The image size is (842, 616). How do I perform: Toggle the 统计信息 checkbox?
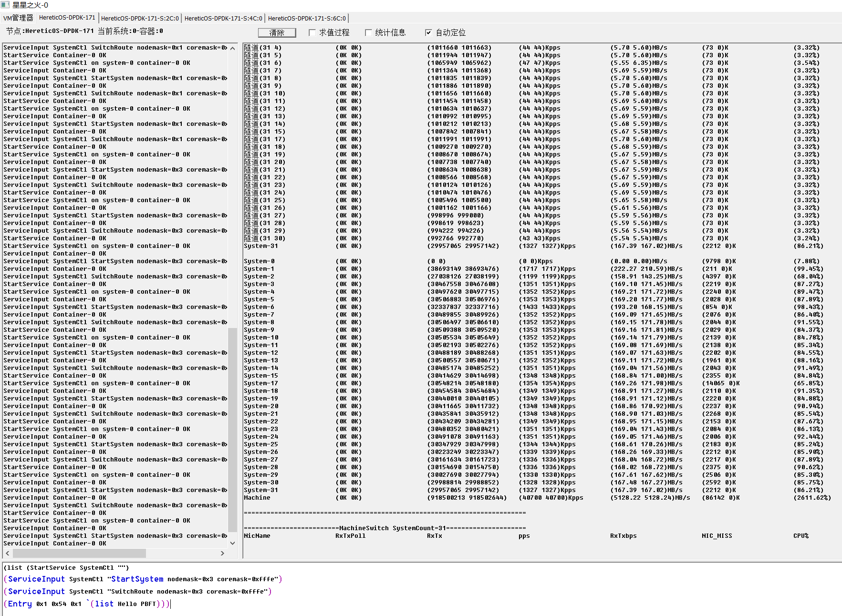pyautogui.click(x=368, y=32)
